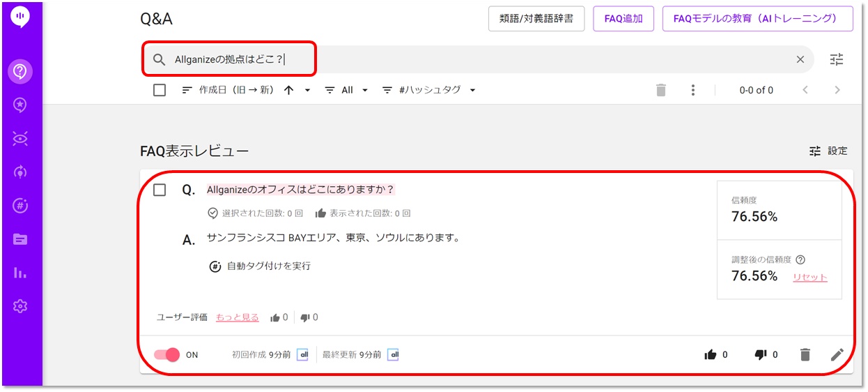
Task: Open the circular-arrows sidebar icon
Action: (20, 172)
